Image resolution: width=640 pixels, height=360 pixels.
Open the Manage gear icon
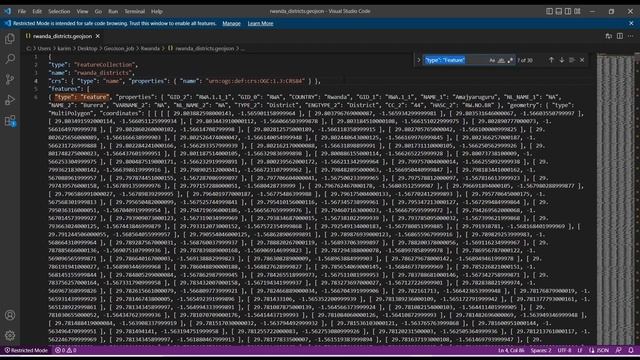(10, 335)
